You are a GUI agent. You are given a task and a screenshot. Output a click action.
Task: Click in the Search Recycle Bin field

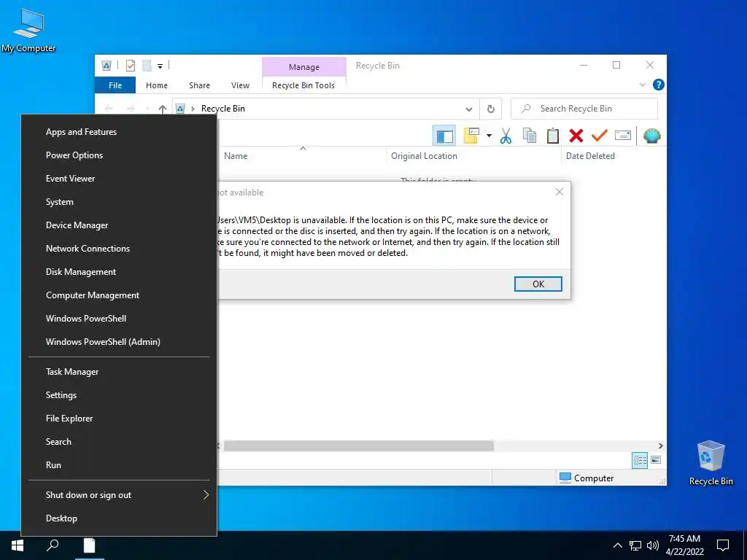(x=584, y=109)
